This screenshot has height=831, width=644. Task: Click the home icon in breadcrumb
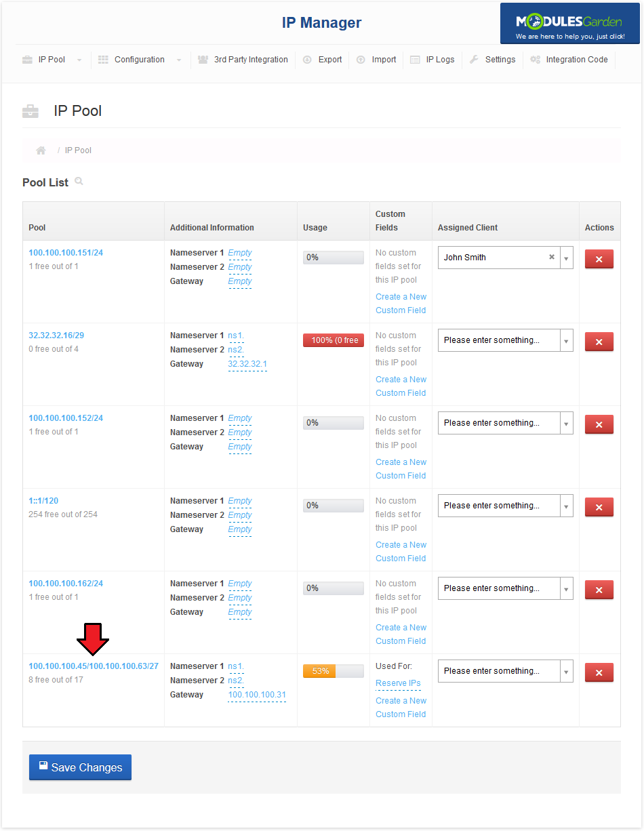coord(41,150)
